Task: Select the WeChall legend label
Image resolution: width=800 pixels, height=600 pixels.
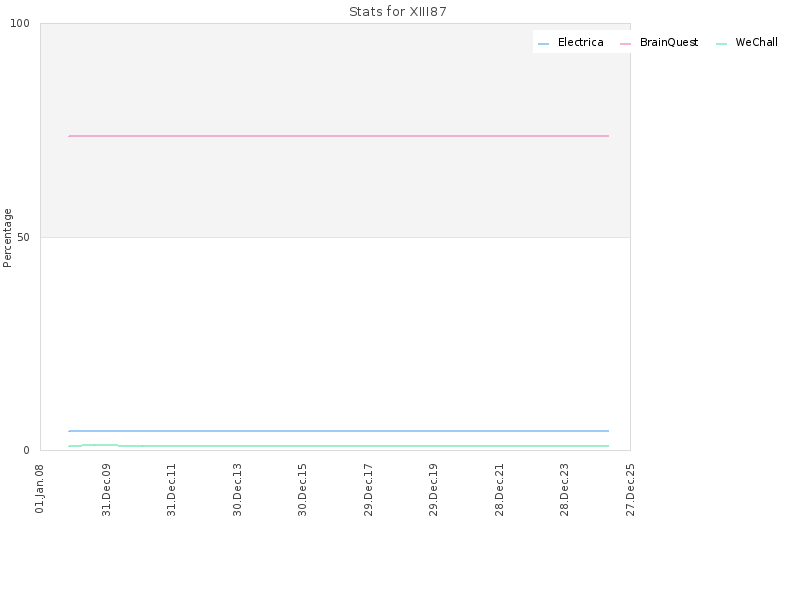Action: 757,42
